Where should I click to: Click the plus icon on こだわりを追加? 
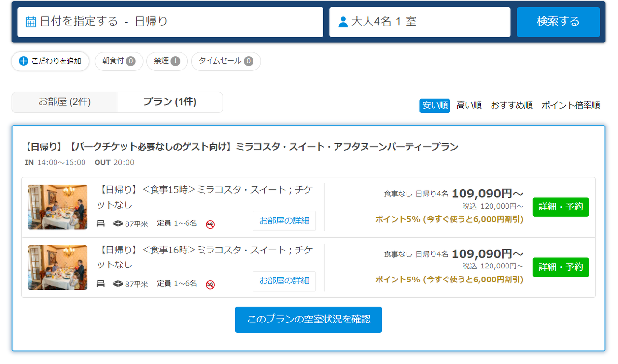tap(24, 61)
